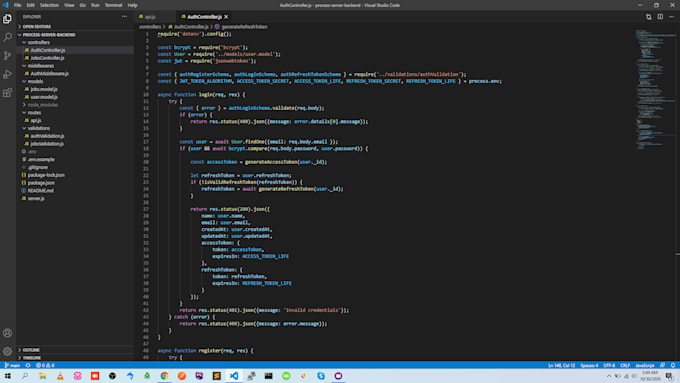Open Windows Start menu

point(7,376)
